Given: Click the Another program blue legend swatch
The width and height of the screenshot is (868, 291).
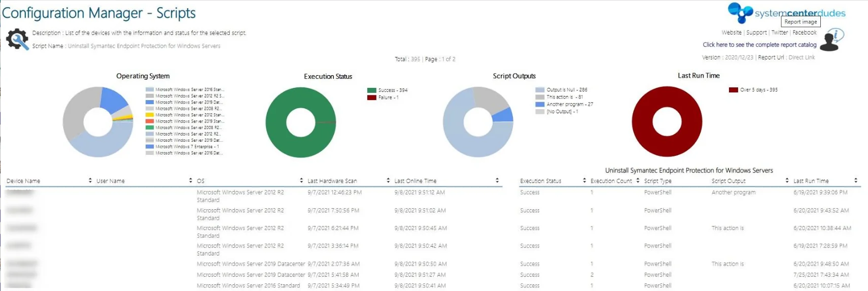Looking at the screenshot, I should click(540, 104).
